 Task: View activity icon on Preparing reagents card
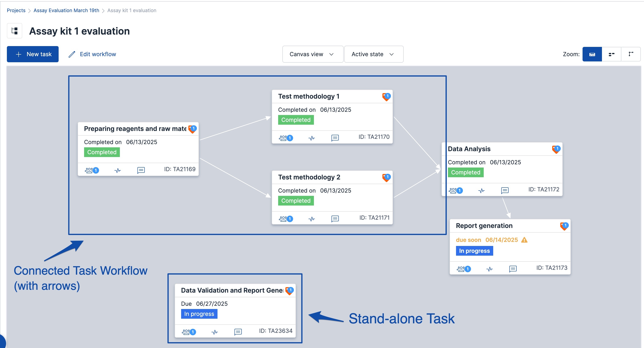tap(117, 171)
